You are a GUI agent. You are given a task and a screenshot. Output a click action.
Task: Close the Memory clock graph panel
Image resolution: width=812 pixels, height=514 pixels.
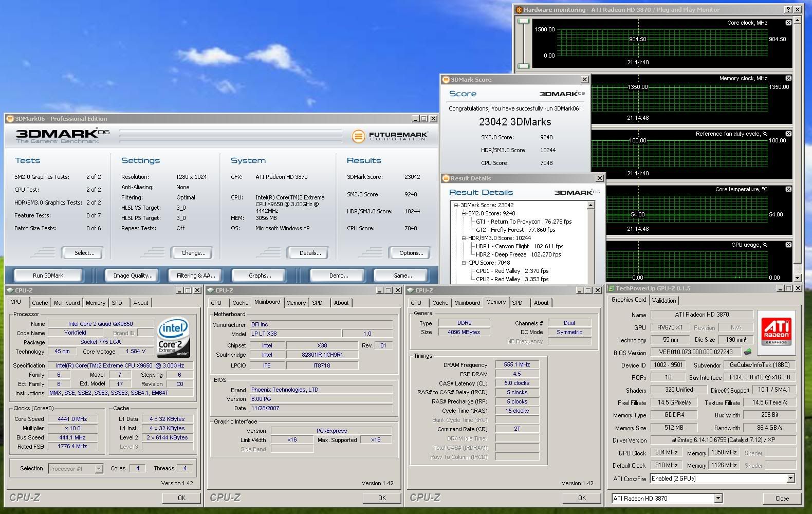click(x=788, y=78)
